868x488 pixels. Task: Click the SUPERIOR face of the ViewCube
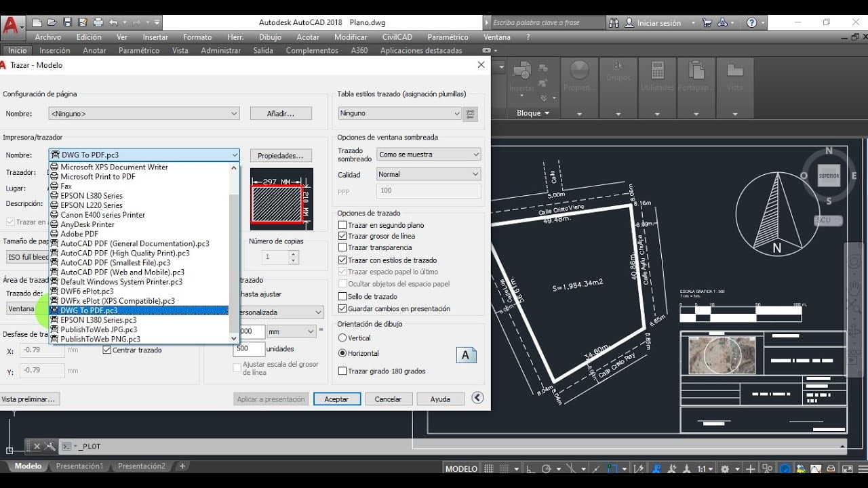tap(829, 176)
